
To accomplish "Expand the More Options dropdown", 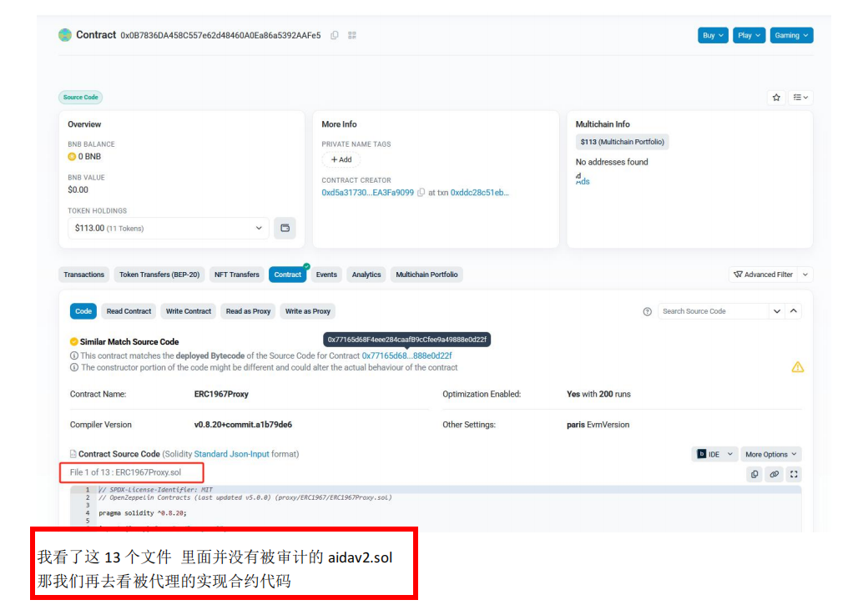I will pyautogui.click(x=770, y=454).
